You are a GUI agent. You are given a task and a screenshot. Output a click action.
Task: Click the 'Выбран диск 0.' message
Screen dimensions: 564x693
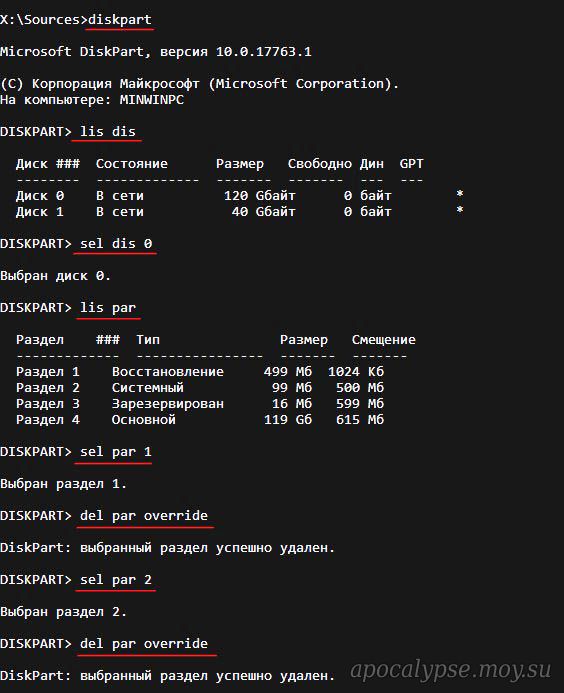pos(55,276)
